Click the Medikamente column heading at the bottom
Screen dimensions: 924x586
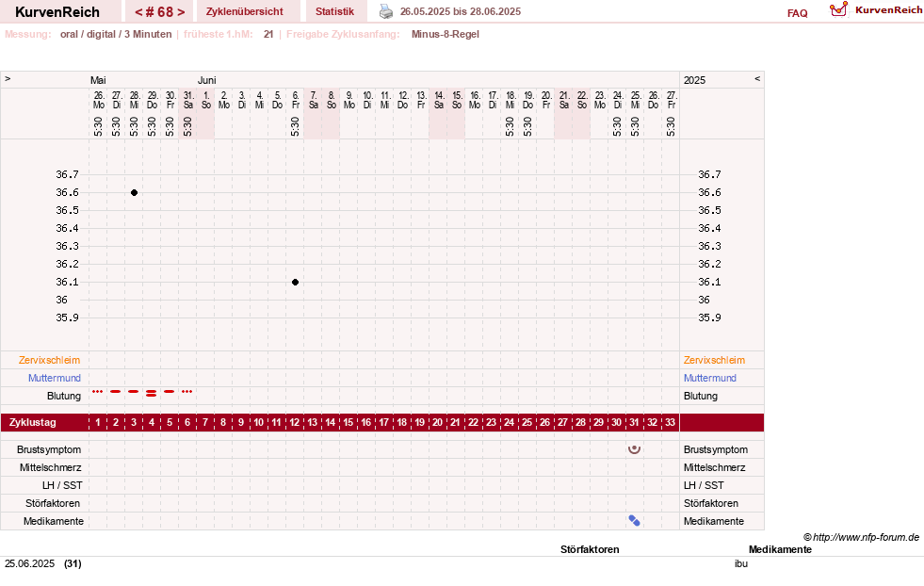pyautogui.click(x=780, y=549)
